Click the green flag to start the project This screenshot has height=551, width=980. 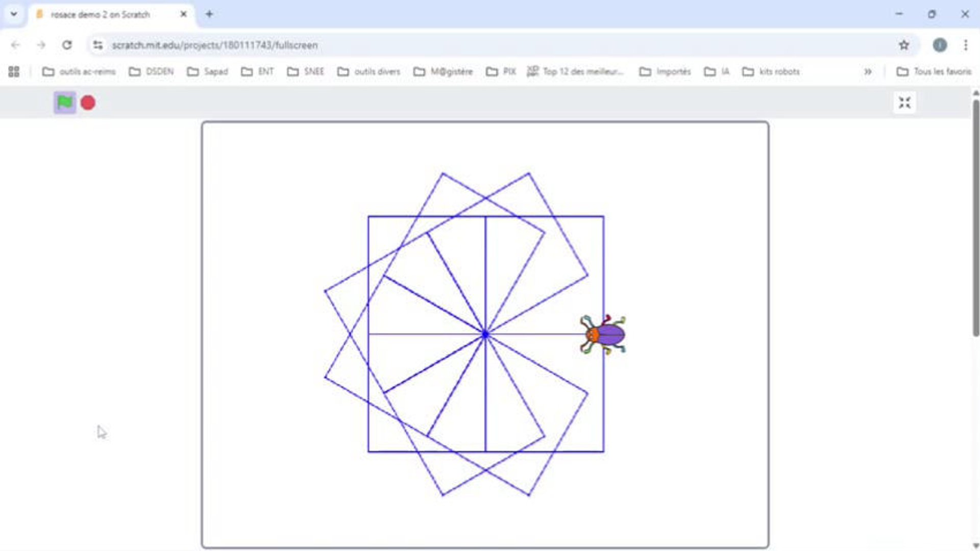point(65,103)
